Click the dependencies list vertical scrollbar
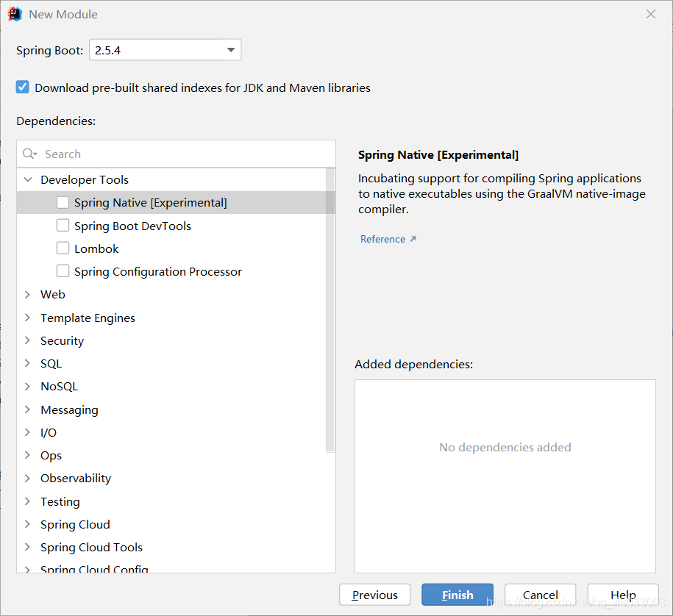 (330, 309)
